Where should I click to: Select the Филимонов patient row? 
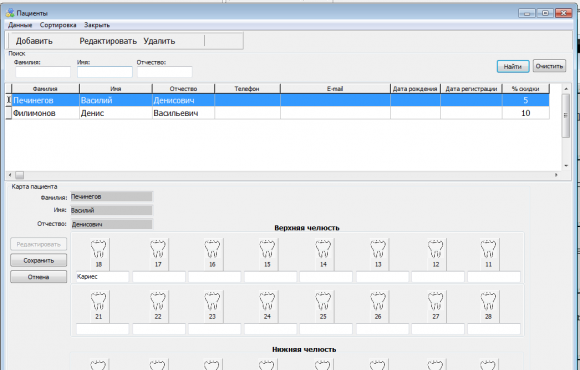tap(277, 113)
